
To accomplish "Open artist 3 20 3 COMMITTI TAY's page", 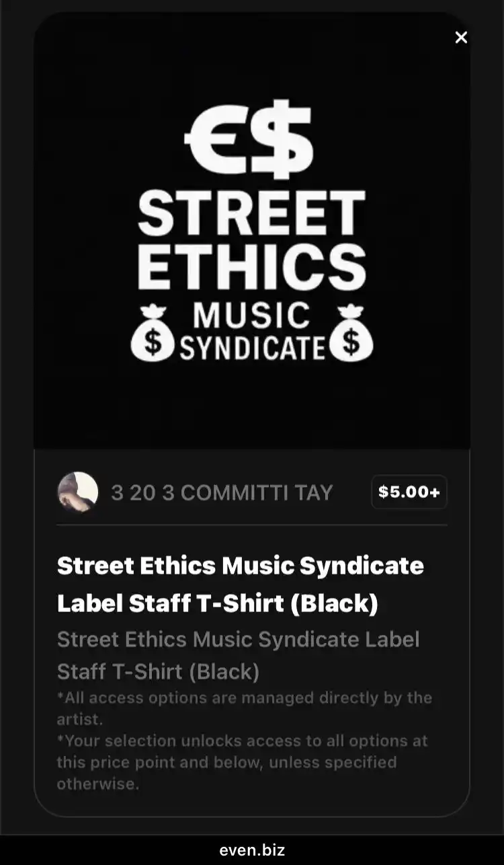I will (x=222, y=492).
